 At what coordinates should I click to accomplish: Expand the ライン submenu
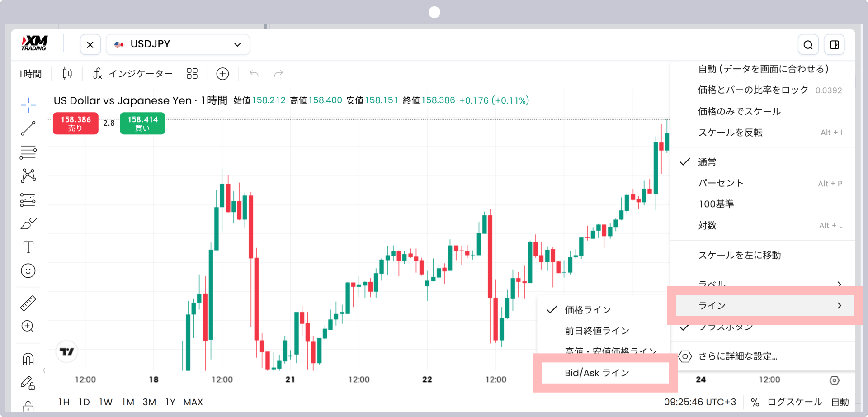coord(764,306)
